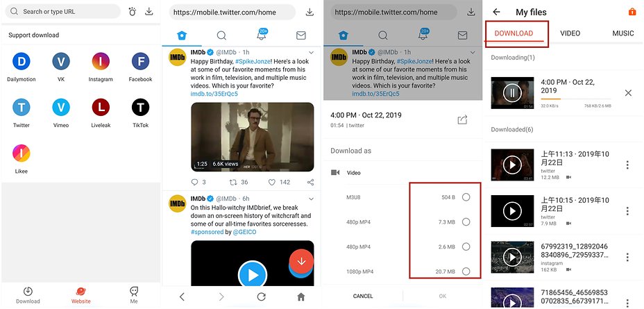Image resolution: width=644 pixels, height=309 pixels.
Task: Expand the caret menu on IMDb 6h tweet
Action: point(311,199)
